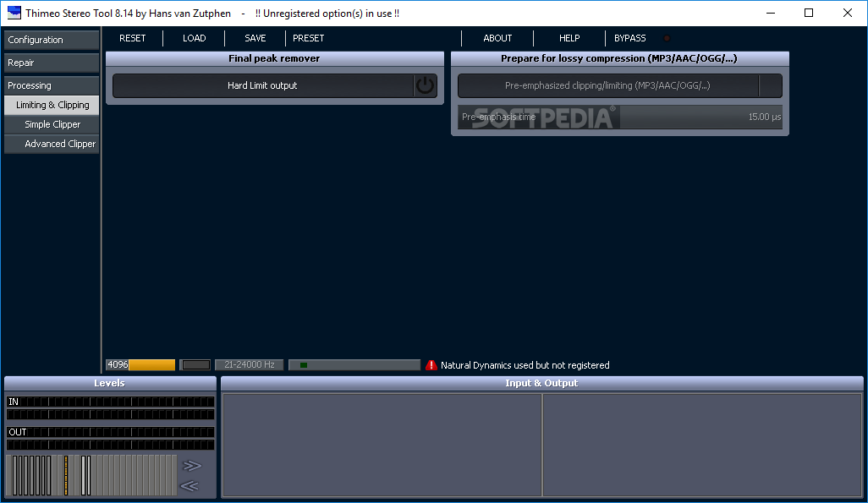Click the Levels panel header
Image resolution: width=868 pixels, height=503 pixels.
[110, 383]
